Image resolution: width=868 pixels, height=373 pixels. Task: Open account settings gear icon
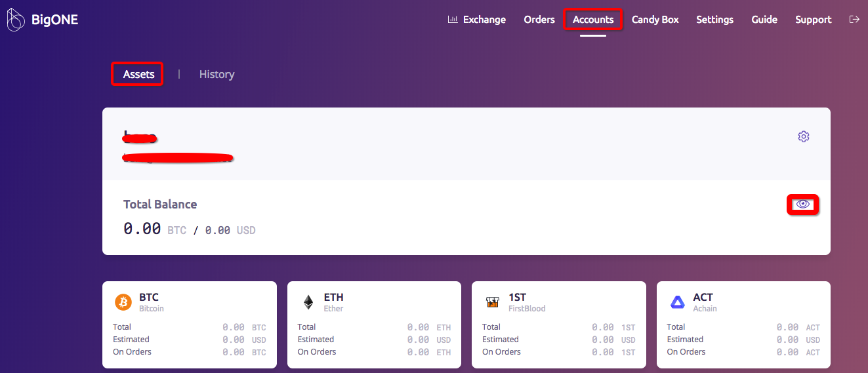(803, 136)
